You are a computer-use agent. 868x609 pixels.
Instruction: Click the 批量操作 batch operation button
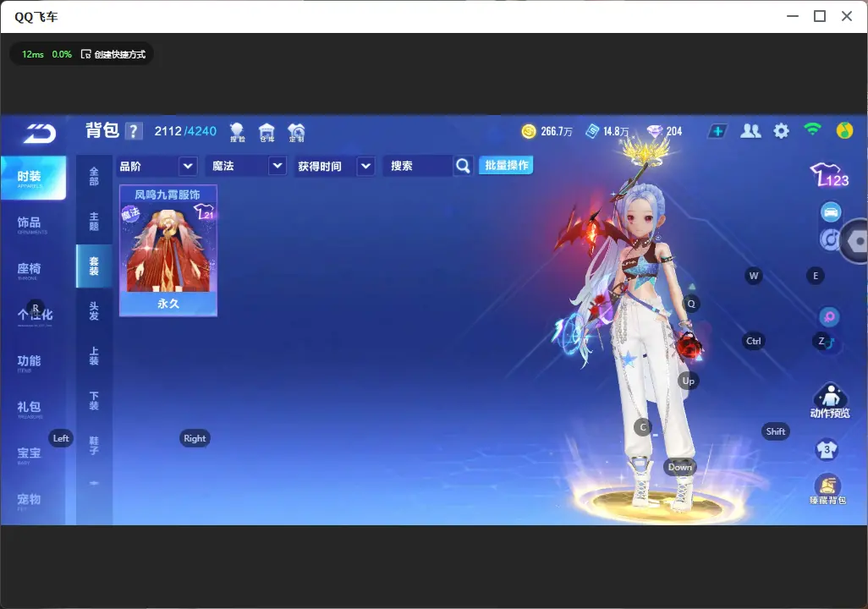(x=506, y=166)
